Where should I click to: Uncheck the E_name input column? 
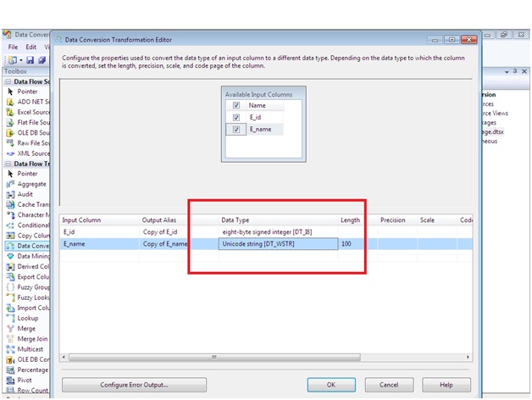pos(236,130)
